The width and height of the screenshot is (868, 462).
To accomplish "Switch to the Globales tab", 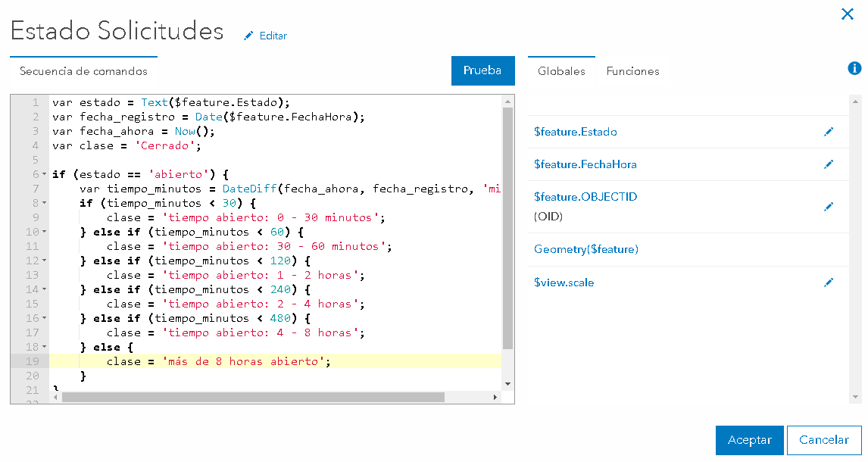I will (561, 71).
